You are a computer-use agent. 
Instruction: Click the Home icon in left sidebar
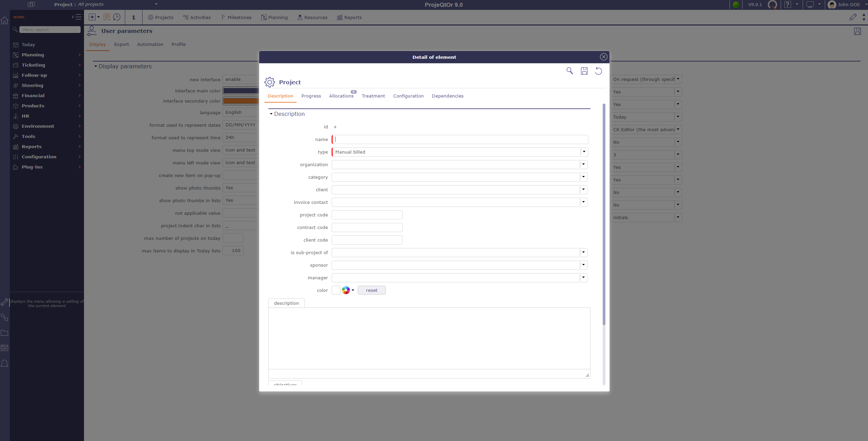4,21
